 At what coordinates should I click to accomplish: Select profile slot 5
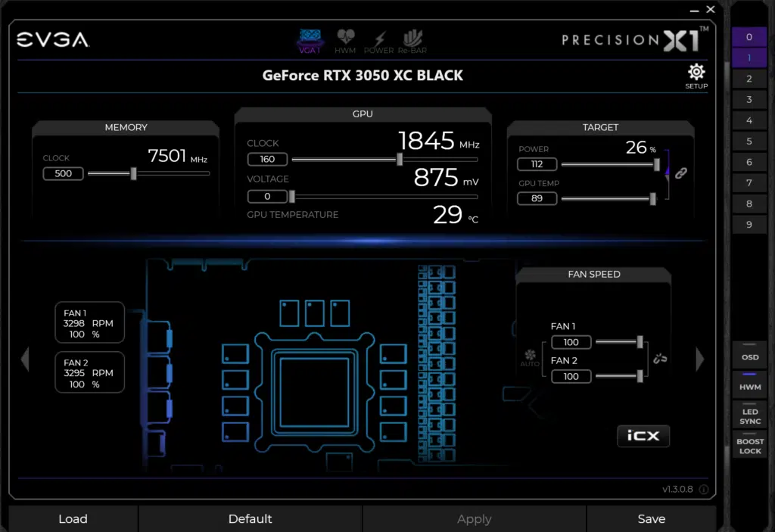[749, 141]
